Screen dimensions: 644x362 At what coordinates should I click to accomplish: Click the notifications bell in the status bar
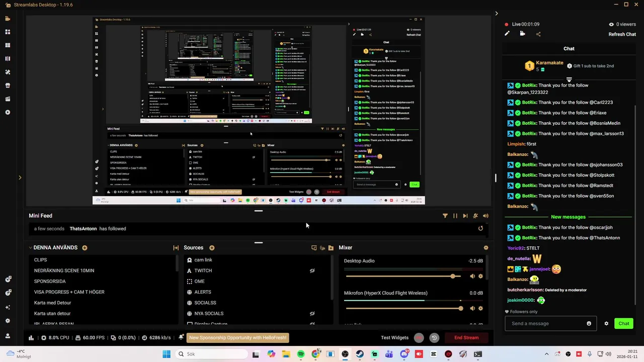pyautogui.click(x=181, y=337)
